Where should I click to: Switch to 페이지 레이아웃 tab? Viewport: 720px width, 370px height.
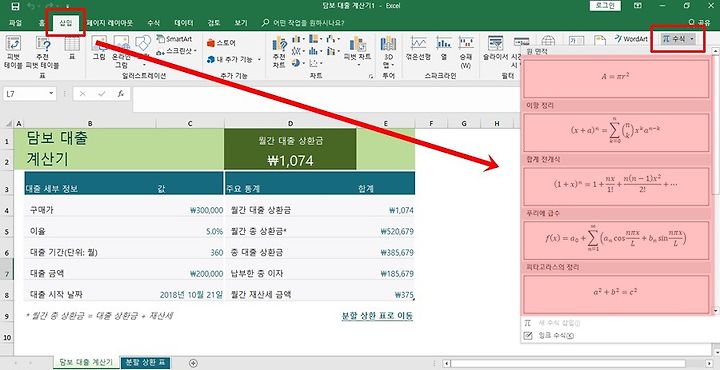pyautogui.click(x=110, y=23)
